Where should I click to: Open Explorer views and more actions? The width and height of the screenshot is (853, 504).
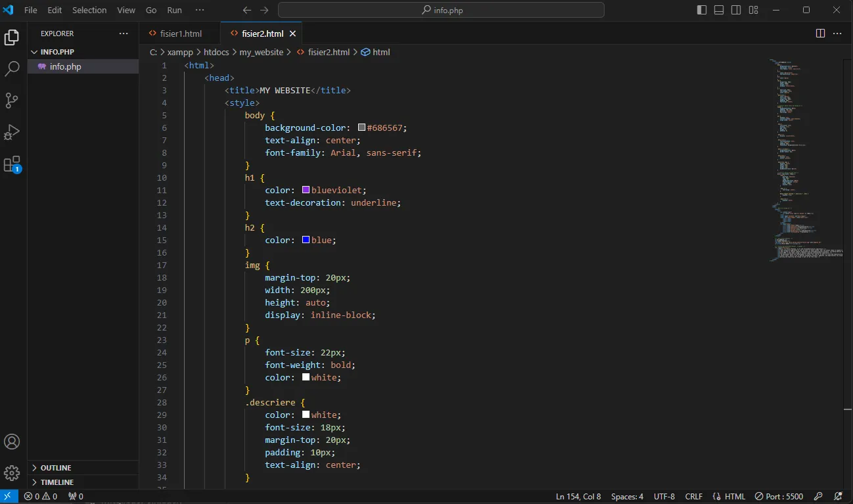[x=124, y=34]
